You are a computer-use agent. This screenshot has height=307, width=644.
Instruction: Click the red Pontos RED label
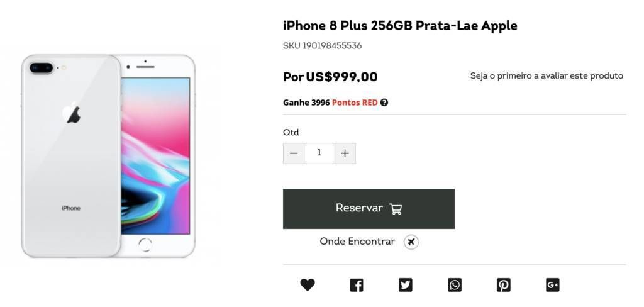point(355,103)
